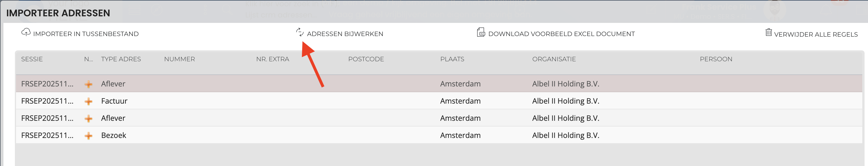This screenshot has width=868, height=166.
Task: Select the Bezoek address type cell
Action: coord(114,135)
